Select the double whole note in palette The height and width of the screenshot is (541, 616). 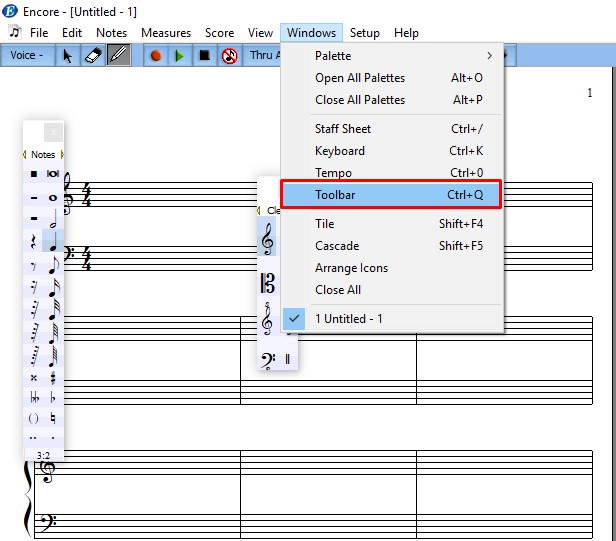tap(53, 173)
